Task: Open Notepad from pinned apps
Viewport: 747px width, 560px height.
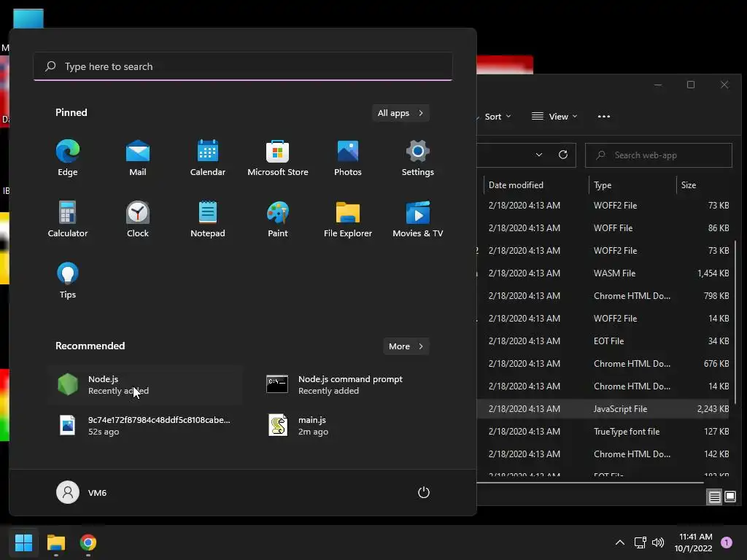Action: [x=208, y=219]
